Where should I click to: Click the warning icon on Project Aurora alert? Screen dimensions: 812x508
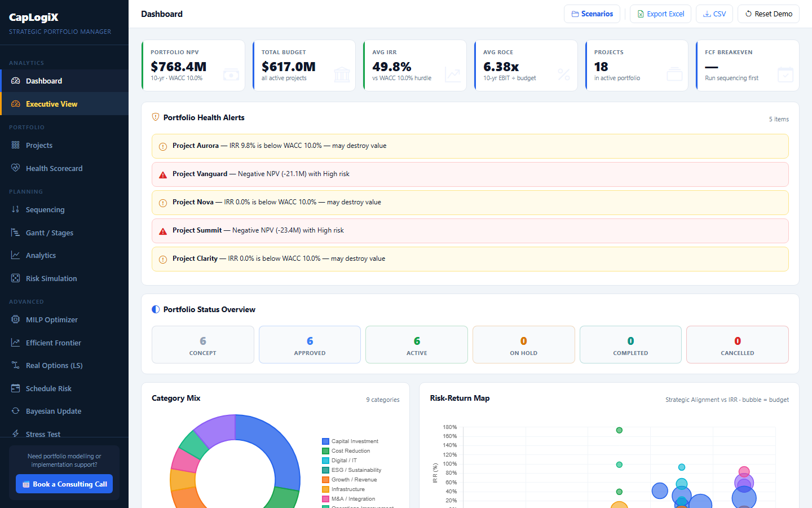(163, 147)
